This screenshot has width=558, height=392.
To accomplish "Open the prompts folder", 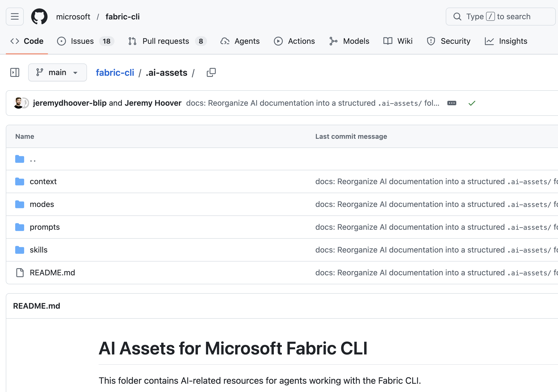I will pos(45,227).
